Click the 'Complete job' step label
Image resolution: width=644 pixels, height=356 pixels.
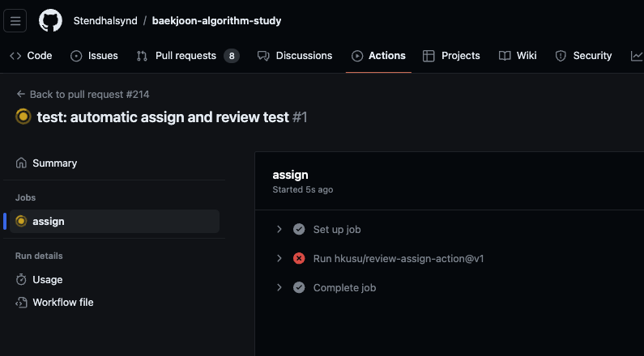pos(344,288)
